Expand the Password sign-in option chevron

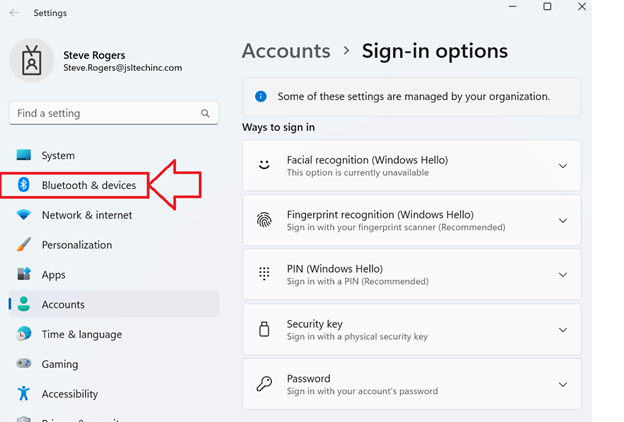[x=562, y=385]
